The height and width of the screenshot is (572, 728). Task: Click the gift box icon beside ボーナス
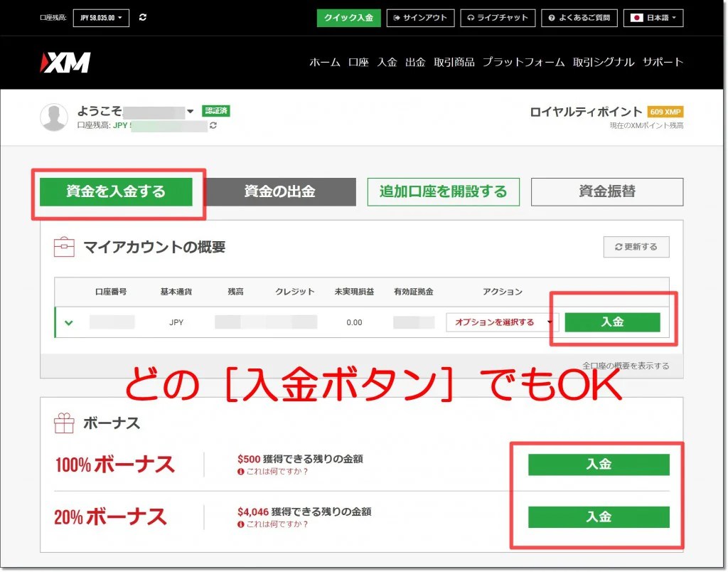tap(64, 423)
